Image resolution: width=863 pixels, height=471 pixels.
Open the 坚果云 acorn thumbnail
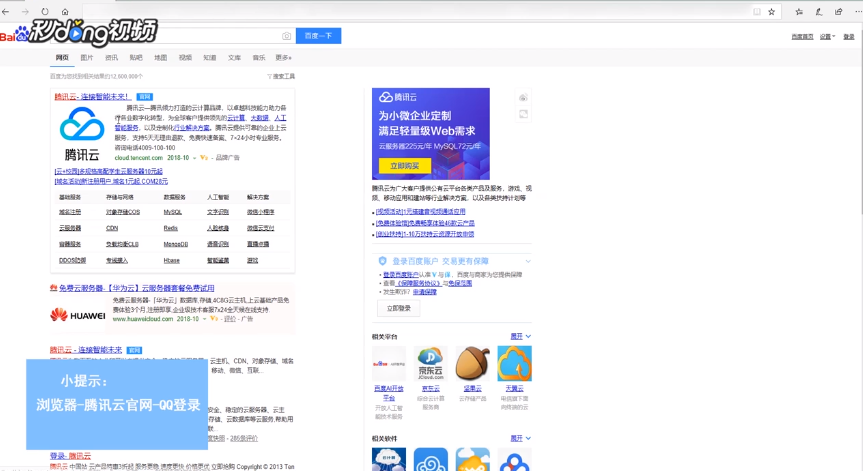tap(472, 363)
